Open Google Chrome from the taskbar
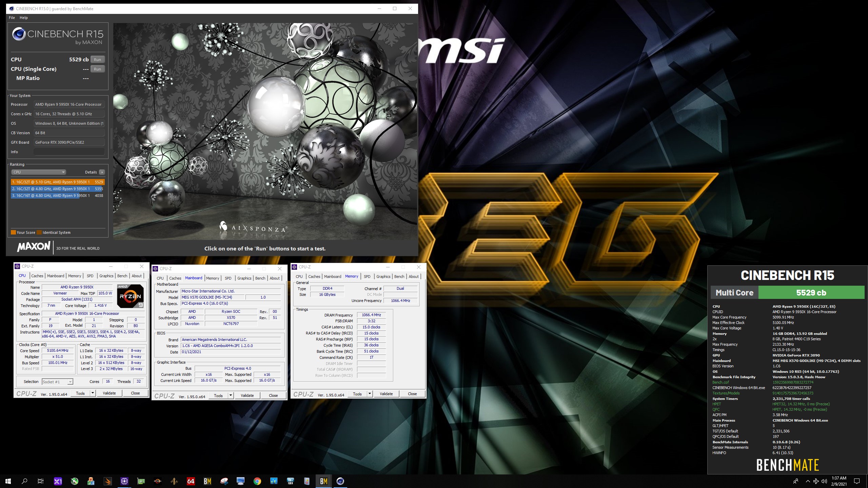The image size is (868, 488). (x=257, y=481)
